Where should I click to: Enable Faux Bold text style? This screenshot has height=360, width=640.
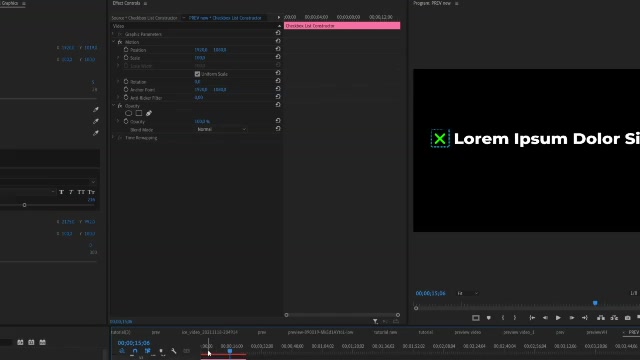tap(61, 192)
